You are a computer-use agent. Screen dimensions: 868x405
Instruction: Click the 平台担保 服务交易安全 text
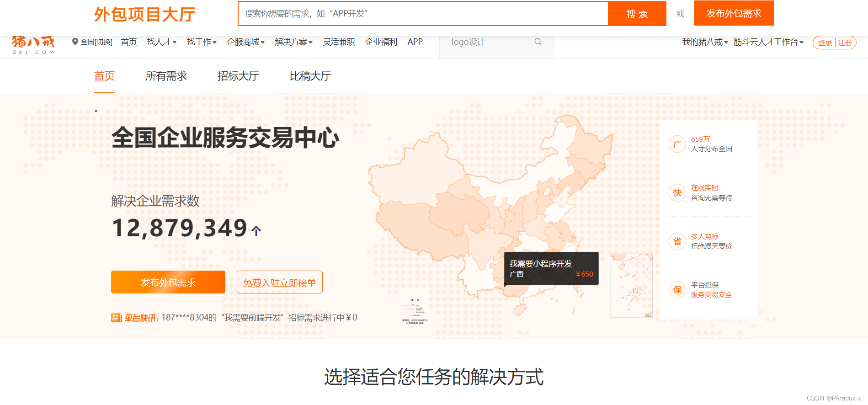711,289
